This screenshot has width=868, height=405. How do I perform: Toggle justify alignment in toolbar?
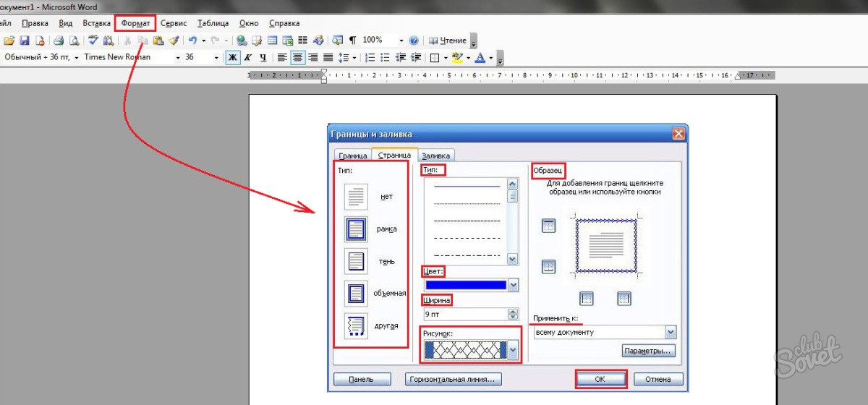pyautogui.click(x=328, y=57)
